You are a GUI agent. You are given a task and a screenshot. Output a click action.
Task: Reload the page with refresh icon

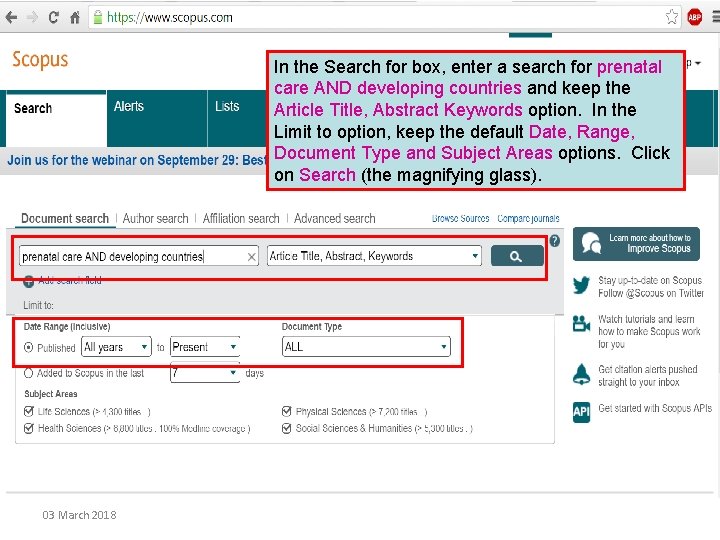[53, 17]
